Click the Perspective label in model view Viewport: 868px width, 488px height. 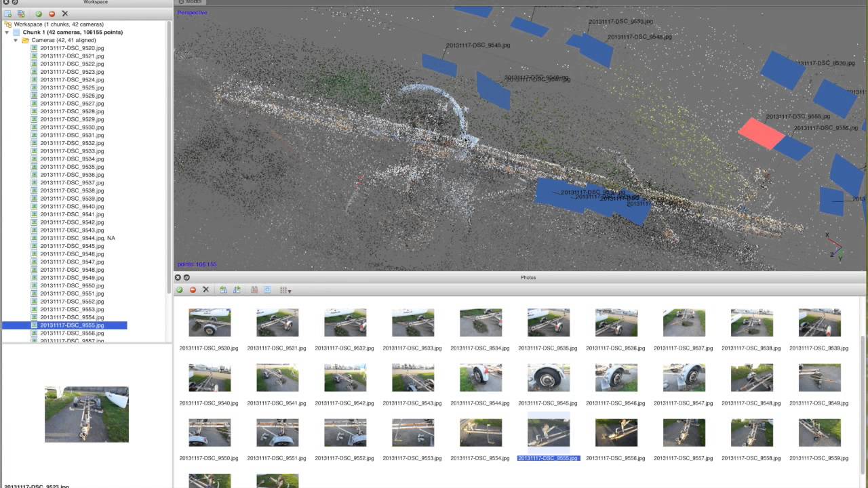point(193,12)
